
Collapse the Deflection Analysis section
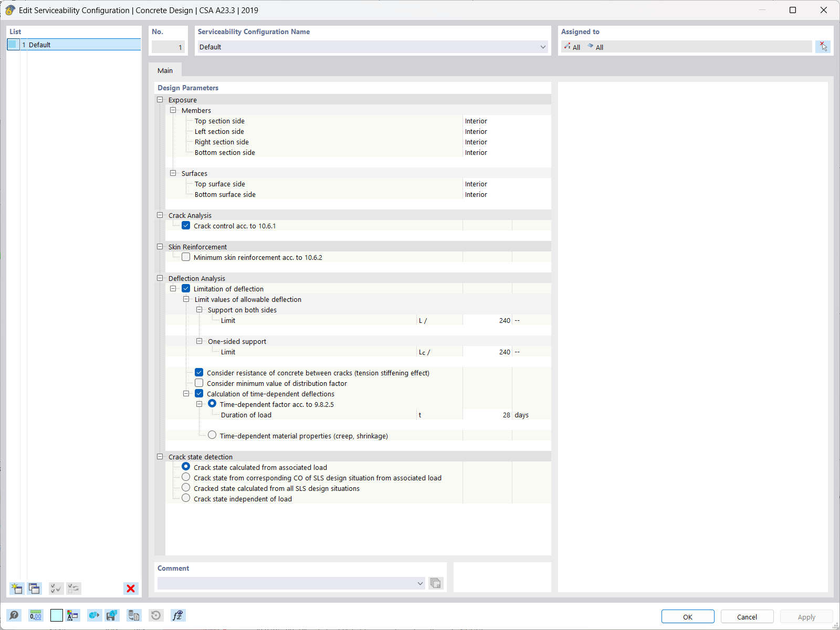coord(160,278)
